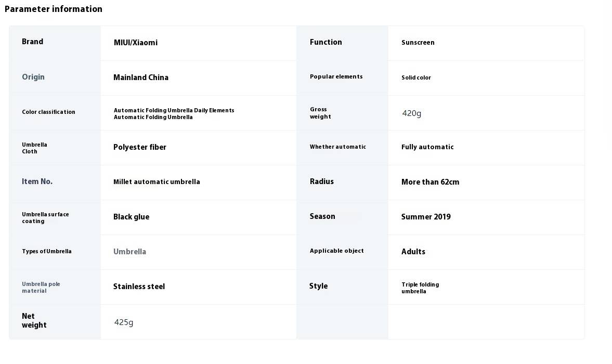This screenshot has height=364, width=612.
Task: Select the MIUI/Xiaomi brand value
Action: point(135,43)
